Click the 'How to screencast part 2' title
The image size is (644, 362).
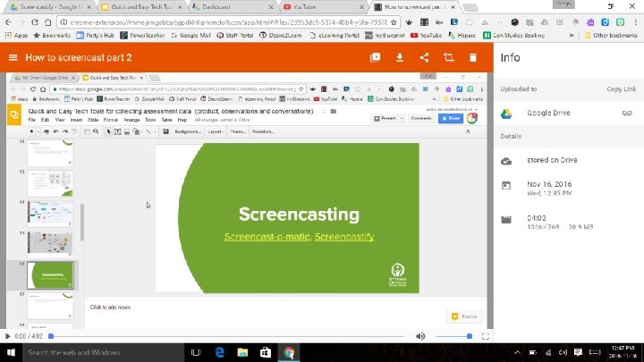[79, 57]
